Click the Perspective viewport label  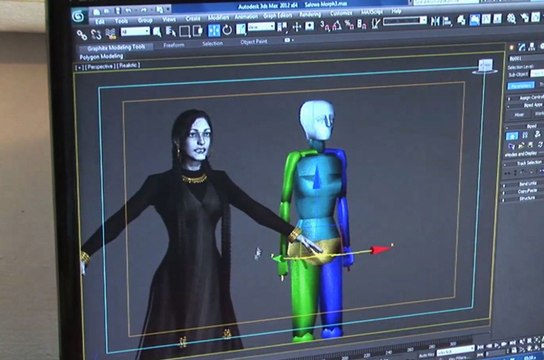100,66
